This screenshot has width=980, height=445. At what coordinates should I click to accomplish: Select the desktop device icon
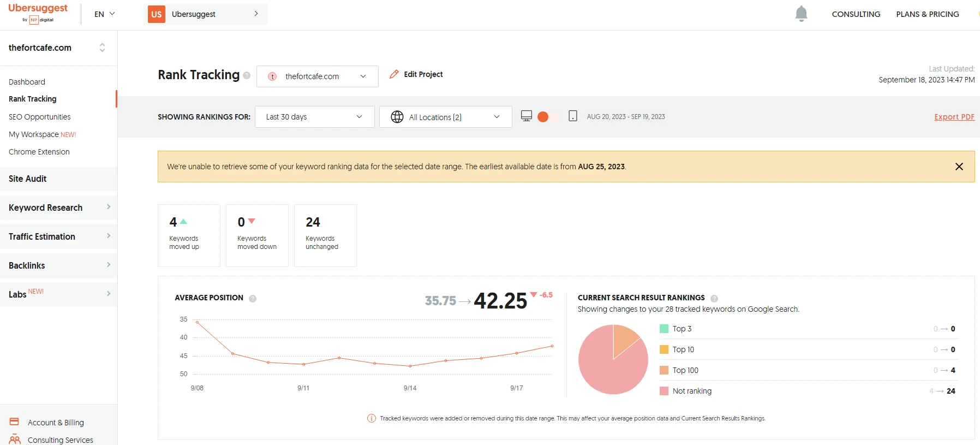(527, 116)
